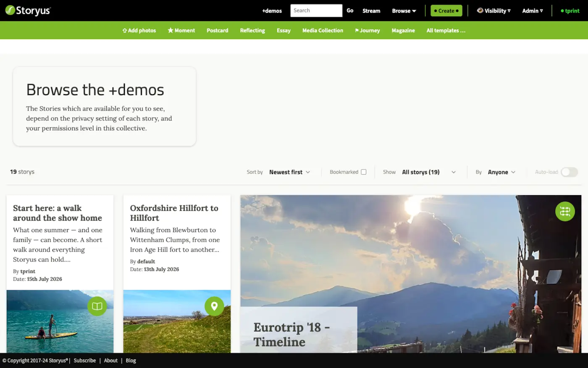The image size is (588, 368).
Task: Select the Postcard template
Action: 218,30
